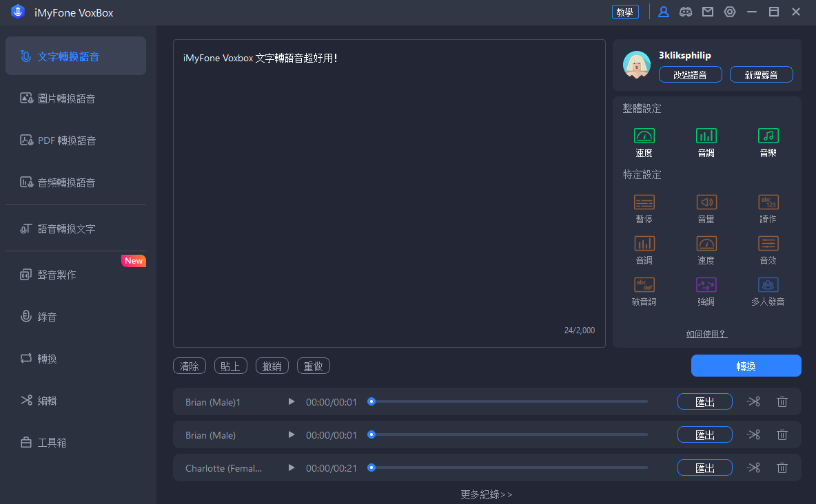Open the 如何使用? help link
The image size is (816, 504).
(x=706, y=334)
